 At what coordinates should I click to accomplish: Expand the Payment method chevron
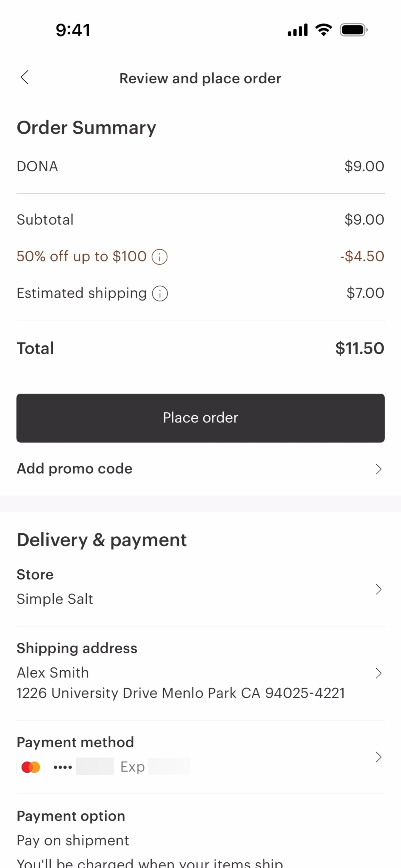point(378,757)
